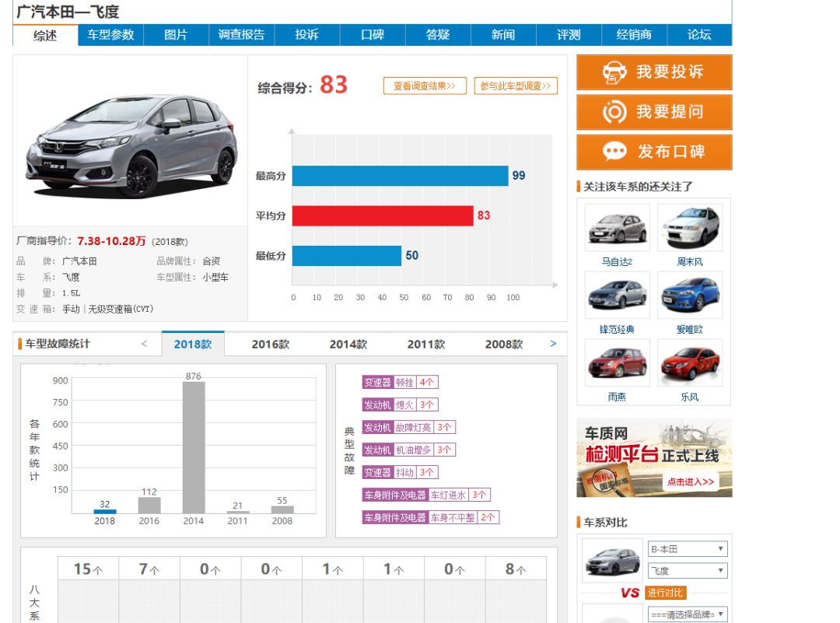Select the 2011款 fault statistics tab
Viewport: 840px width, 623px height.
coord(426,345)
